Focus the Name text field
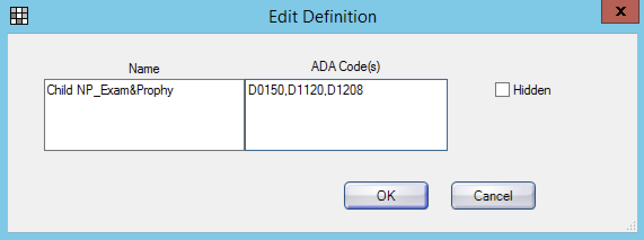Screen dimensions: 644x240 click(x=144, y=115)
